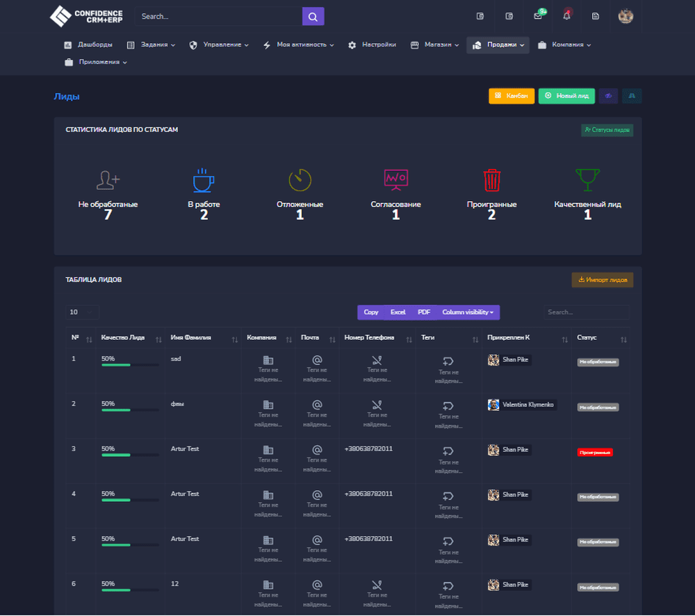Toggle the purple eye visibility button

coord(608,96)
